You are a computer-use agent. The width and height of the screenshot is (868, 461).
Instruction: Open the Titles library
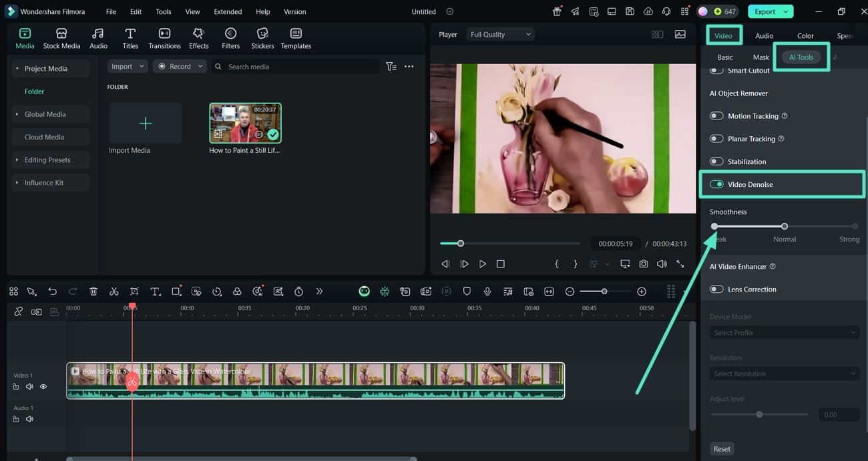point(130,39)
